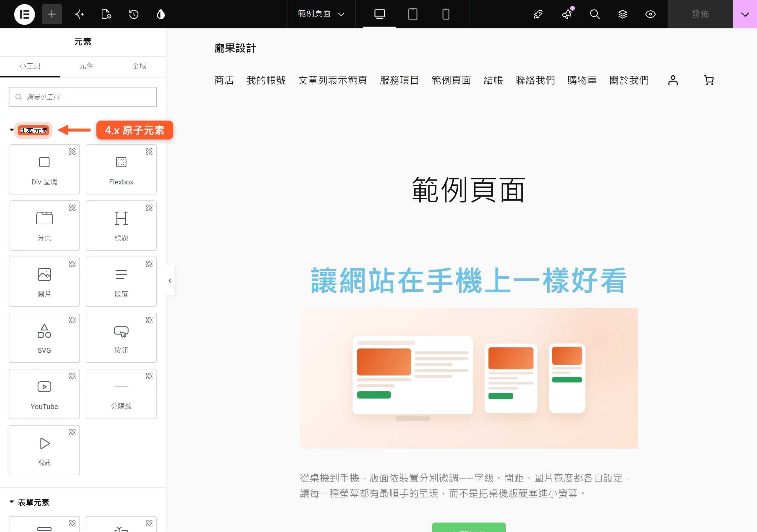Select the Flexbox widget
This screenshot has width=757, height=532.
point(121,169)
